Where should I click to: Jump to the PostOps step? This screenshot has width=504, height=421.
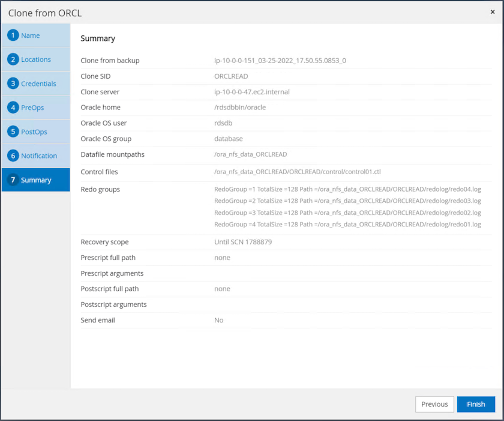[34, 132]
